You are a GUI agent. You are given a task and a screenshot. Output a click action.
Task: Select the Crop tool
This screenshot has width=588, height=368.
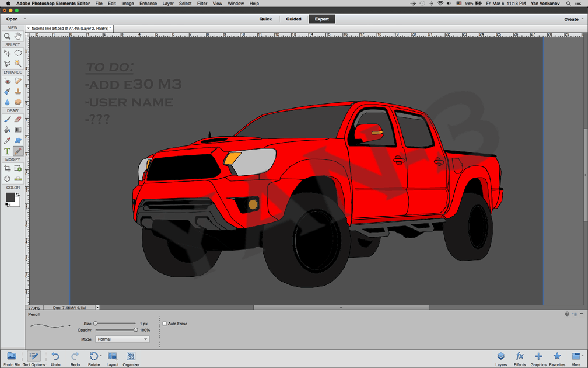point(7,168)
